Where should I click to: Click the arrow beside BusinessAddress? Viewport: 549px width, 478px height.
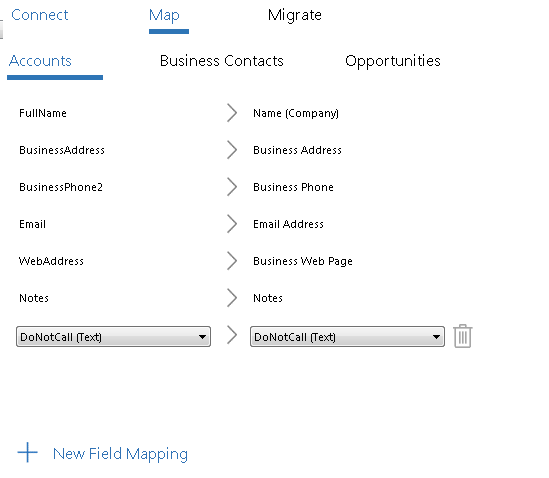(x=231, y=150)
